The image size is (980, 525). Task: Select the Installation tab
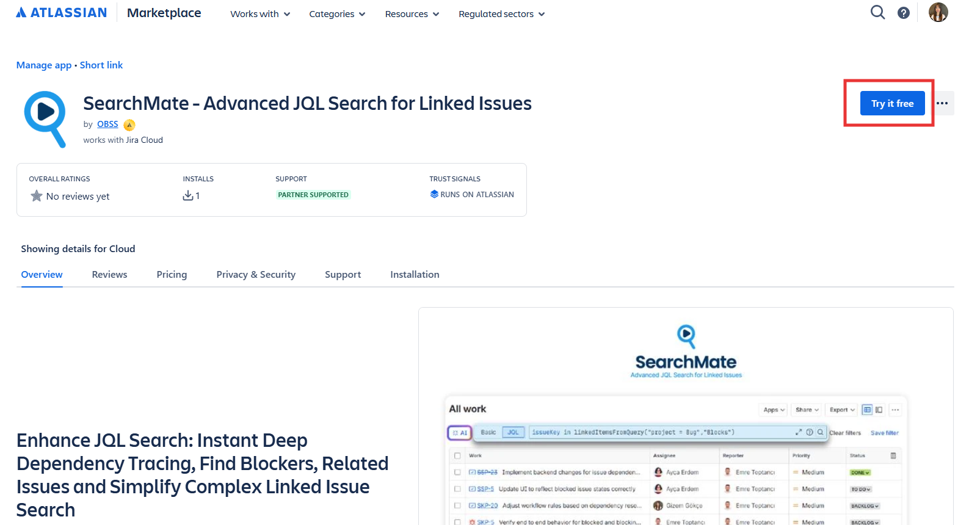tap(415, 275)
